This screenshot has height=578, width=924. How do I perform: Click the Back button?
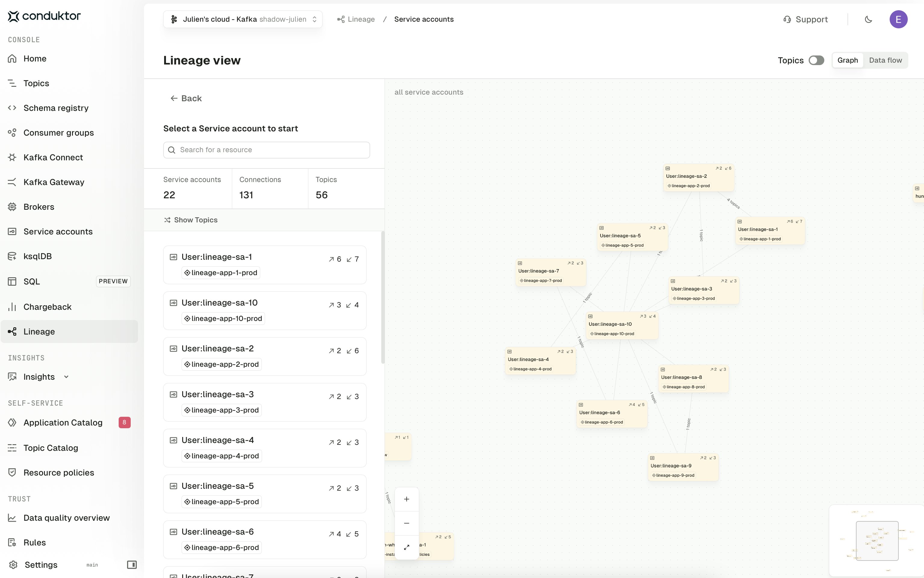tap(186, 99)
